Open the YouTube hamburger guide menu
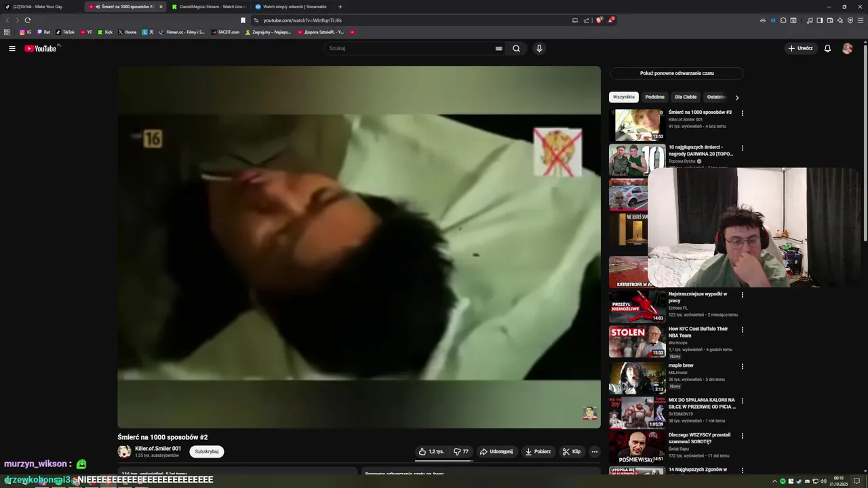 point(12,49)
